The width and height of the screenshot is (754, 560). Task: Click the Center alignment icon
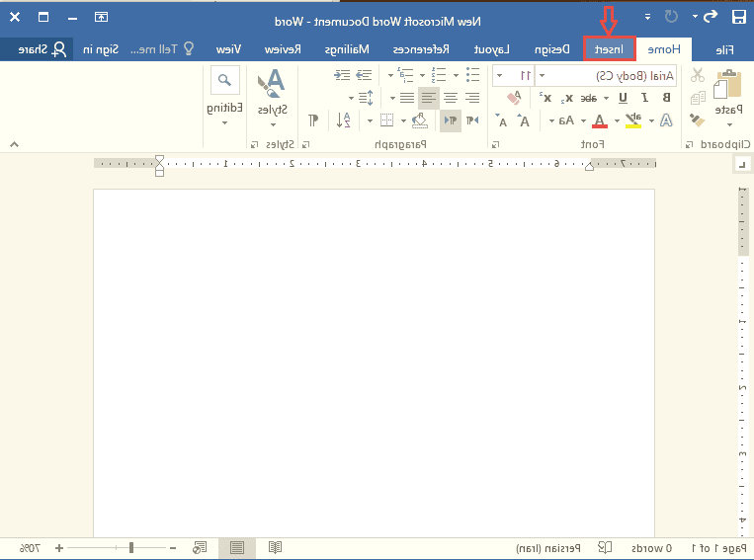[451, 98]
